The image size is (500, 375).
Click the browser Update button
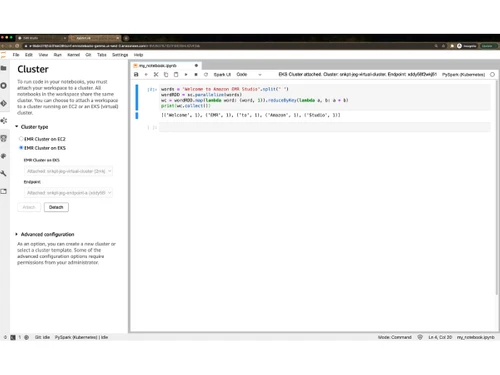coord(487,46)
